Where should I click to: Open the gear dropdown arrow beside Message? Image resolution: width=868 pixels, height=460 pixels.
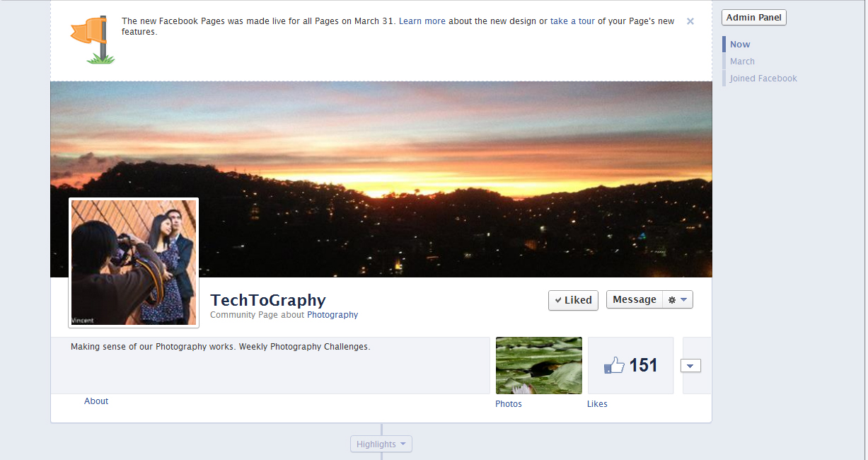pyautogui.click(x=685, y=299)
